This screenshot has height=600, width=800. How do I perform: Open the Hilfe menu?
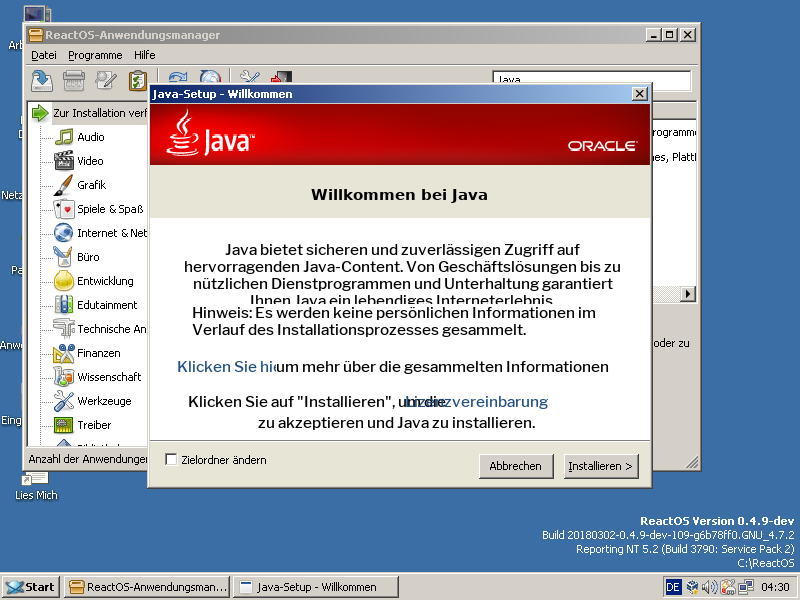[144, 55]
